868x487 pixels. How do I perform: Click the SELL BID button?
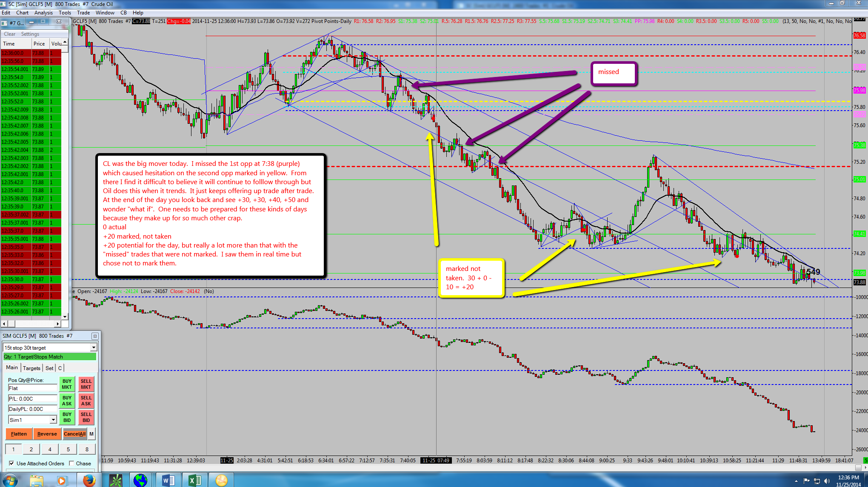86,417
